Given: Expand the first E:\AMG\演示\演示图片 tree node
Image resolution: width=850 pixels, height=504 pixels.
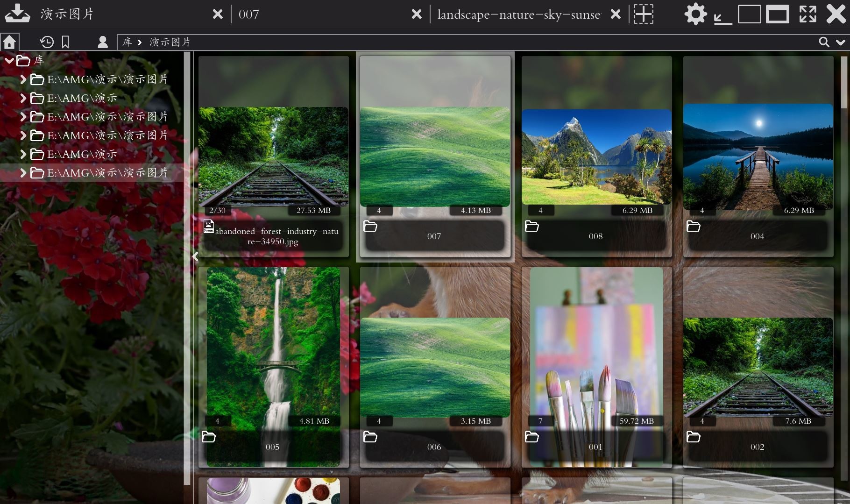Looking at the screenshot, I should (x=22, y=79).
